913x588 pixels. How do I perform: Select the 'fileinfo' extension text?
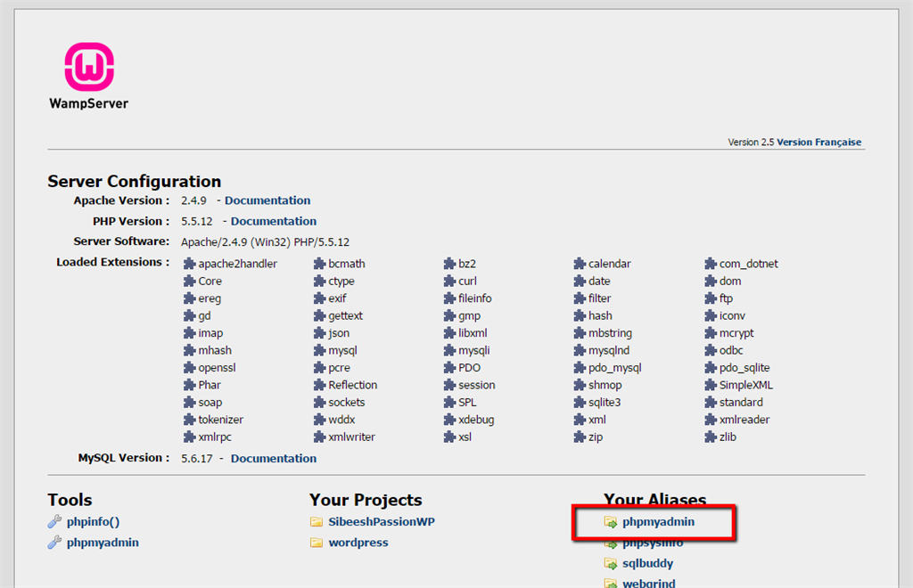[474, 298]
